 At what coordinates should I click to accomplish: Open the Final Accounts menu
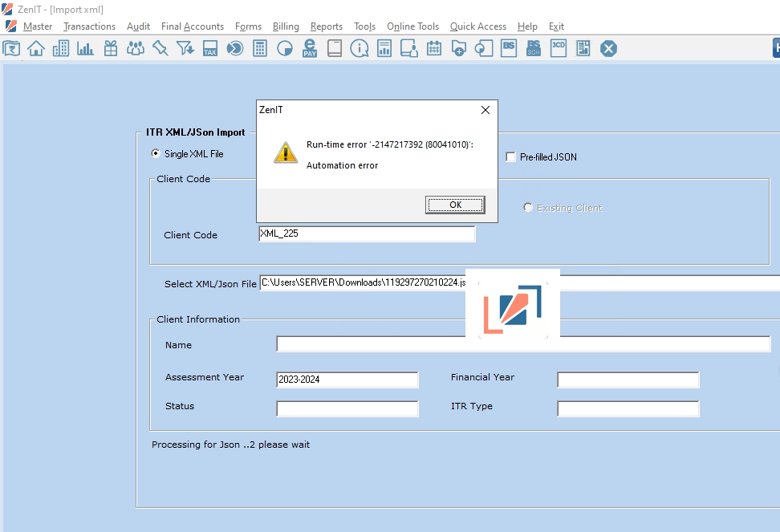(x=193, y=26)
